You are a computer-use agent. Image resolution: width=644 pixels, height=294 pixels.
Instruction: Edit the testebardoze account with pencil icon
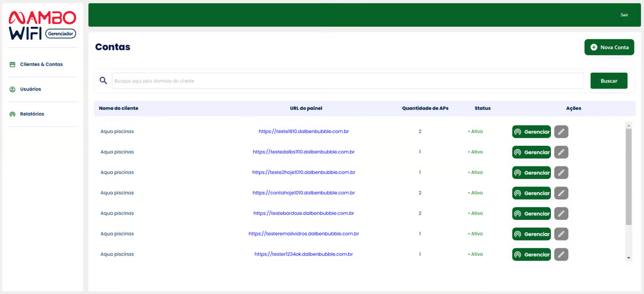(x=561, y=214)
